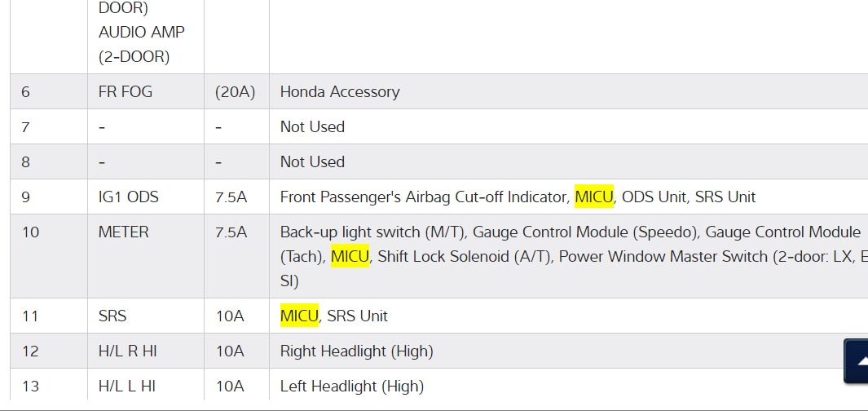Click fuse number 10 cell

point(30,232)
